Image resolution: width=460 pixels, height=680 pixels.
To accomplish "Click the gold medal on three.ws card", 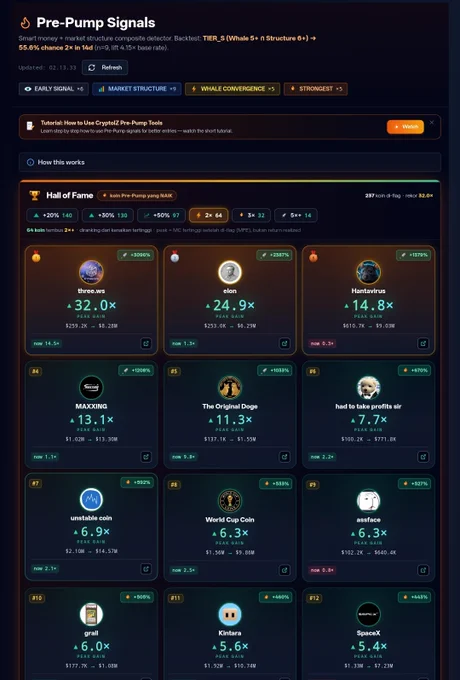I will [x=36, y=256].
